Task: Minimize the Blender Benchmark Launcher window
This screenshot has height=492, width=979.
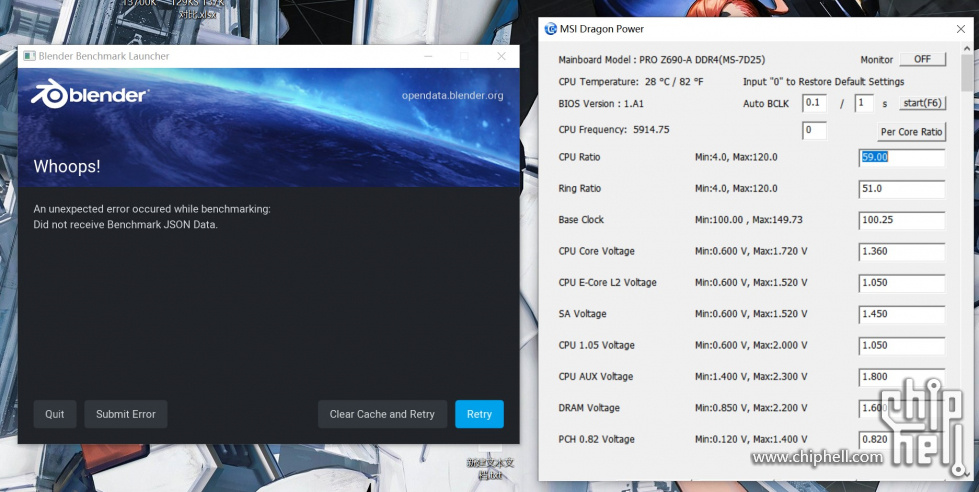Action: click(x=429, y=56)
